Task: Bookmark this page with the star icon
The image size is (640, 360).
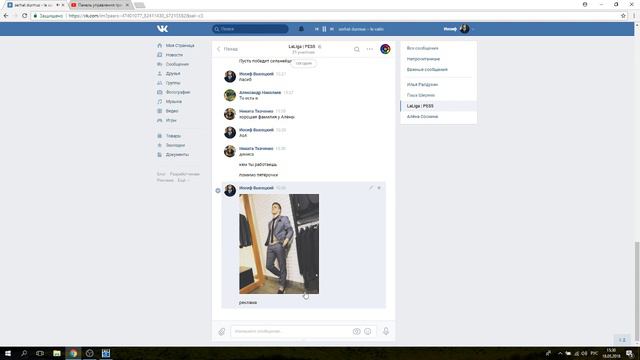Action: coord(623,16)
